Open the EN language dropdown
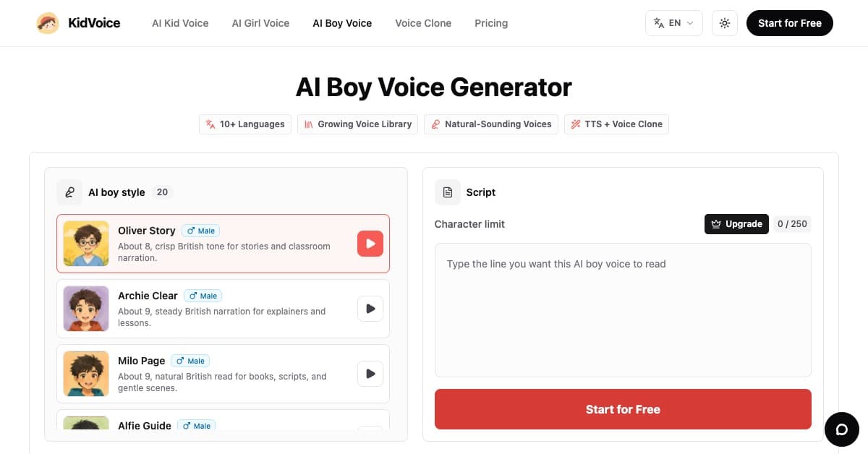The image size is (868, 454). (x=673, y=23)
